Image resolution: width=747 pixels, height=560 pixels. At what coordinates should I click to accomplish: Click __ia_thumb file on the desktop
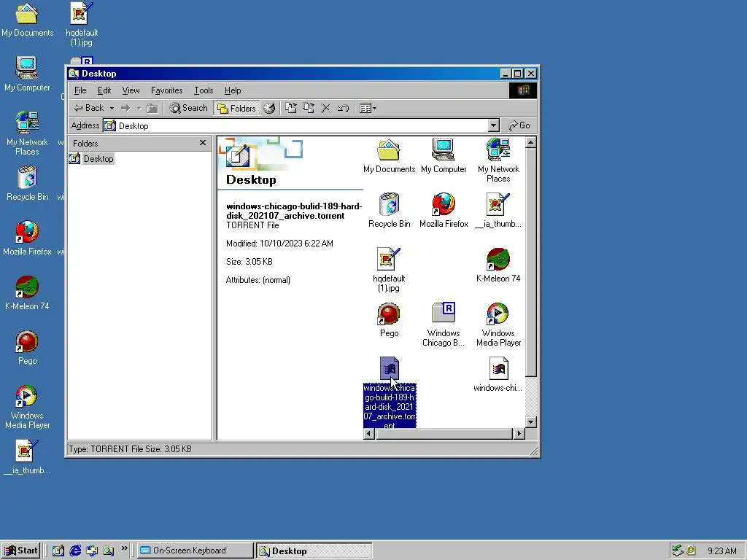tap(27, 457)
